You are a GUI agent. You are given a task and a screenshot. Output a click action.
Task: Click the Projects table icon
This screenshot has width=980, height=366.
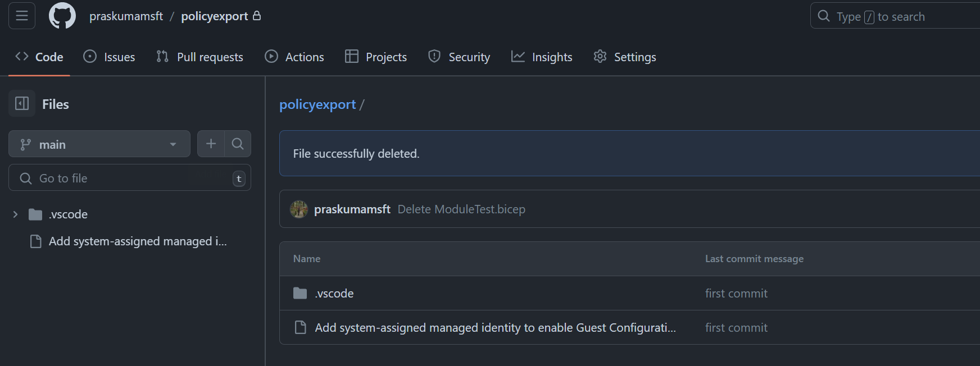point(352,56)
